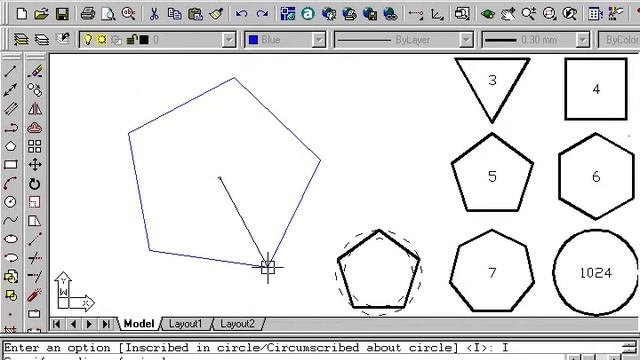This screenshot has width=640, height=360.
Task: Select the hexagon labeled 6
Action: click(596, 176)
